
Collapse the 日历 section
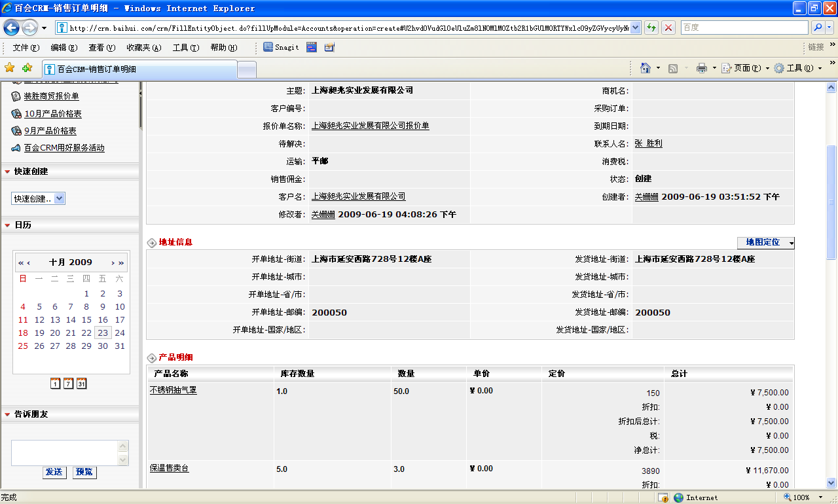pos(7,225)
